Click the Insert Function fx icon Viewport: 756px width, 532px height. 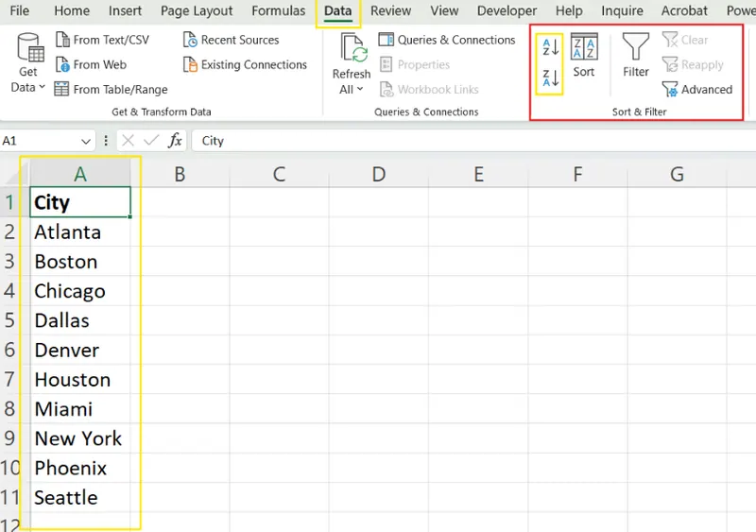[175, 141]
